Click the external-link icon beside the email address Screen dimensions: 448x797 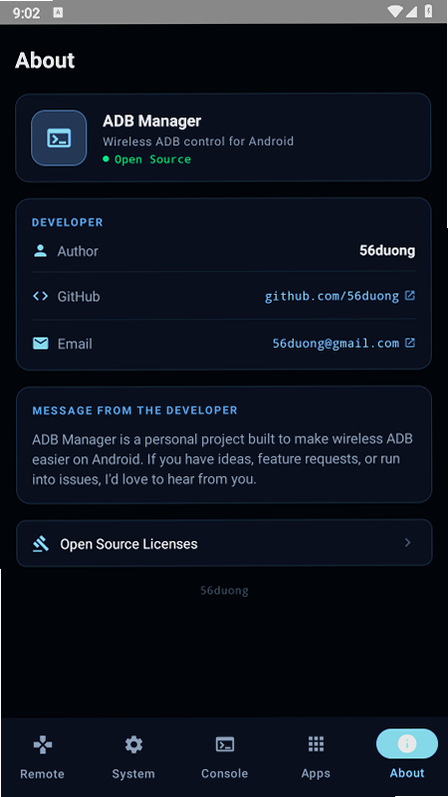410,343
